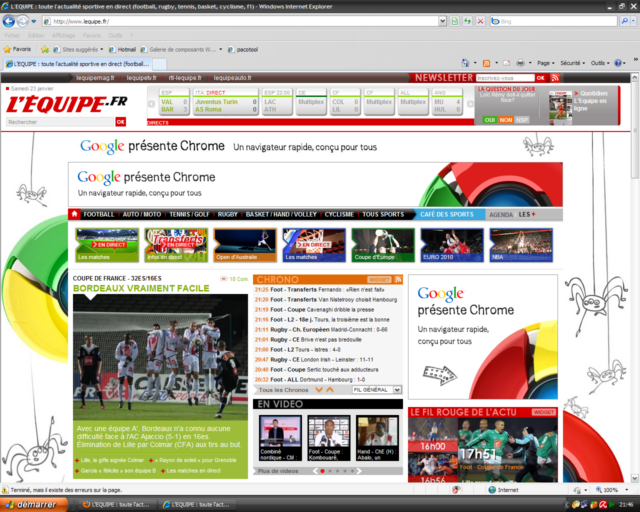Click Tous les Chronos link
Image resolution: width=640 pixels, height=512 pixels.
click(283, 390)
